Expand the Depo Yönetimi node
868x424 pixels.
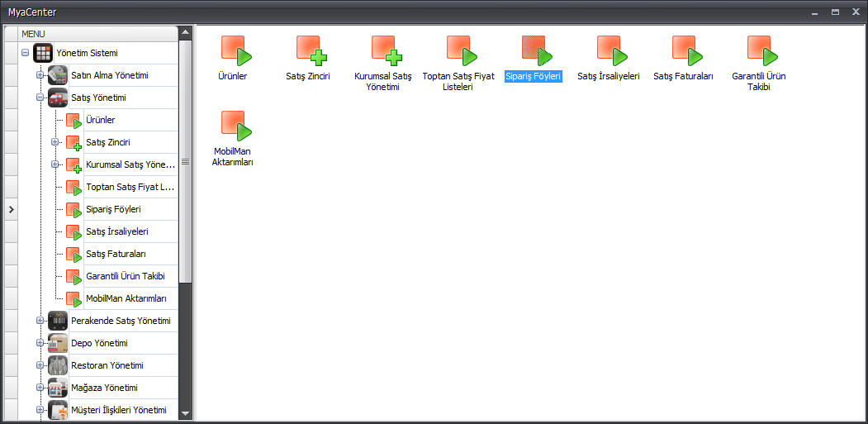click(x=40, y=343)
